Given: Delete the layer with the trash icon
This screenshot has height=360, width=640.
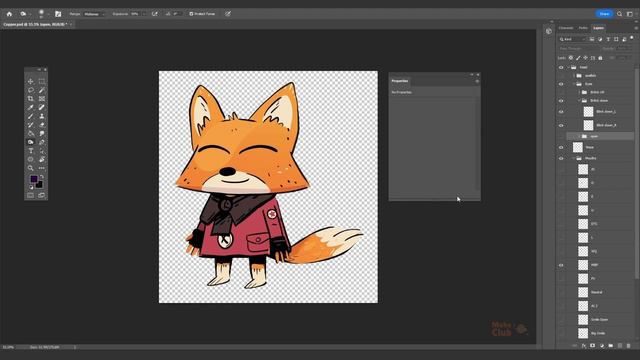Looking at the screenshot, I should coord(629,346).
